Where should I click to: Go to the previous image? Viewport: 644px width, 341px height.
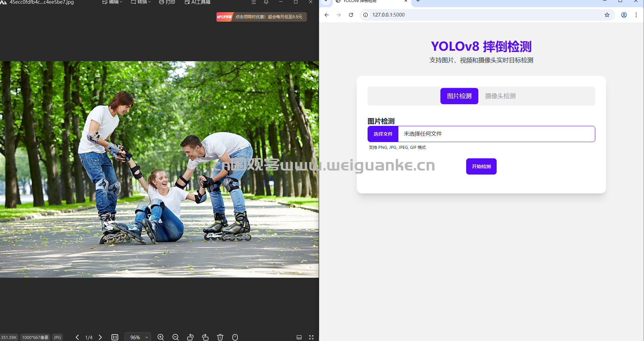tap(77, 337)
